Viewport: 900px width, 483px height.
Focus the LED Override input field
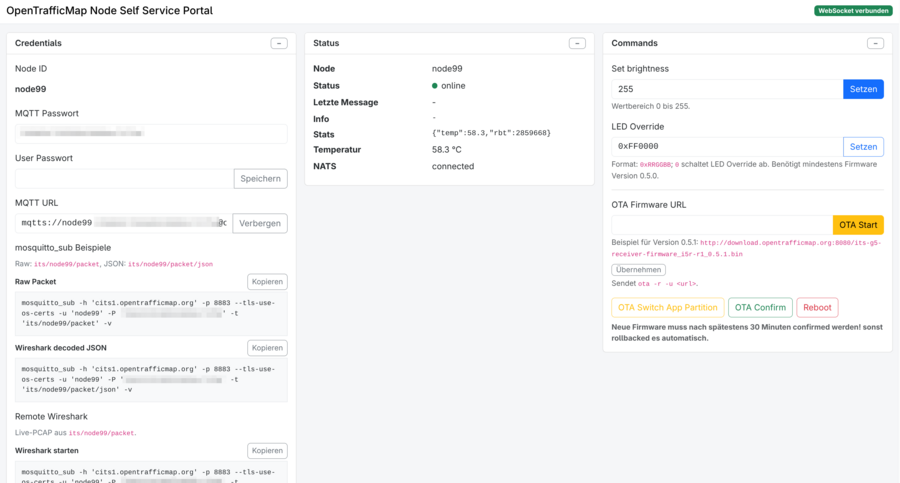coord(727,147)
